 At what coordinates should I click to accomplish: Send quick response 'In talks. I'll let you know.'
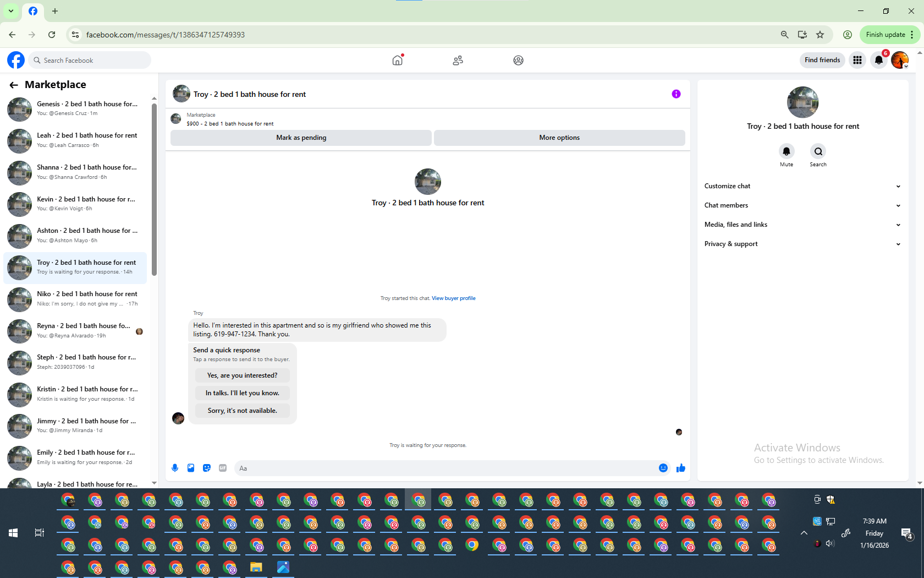[x=242, y=393]
